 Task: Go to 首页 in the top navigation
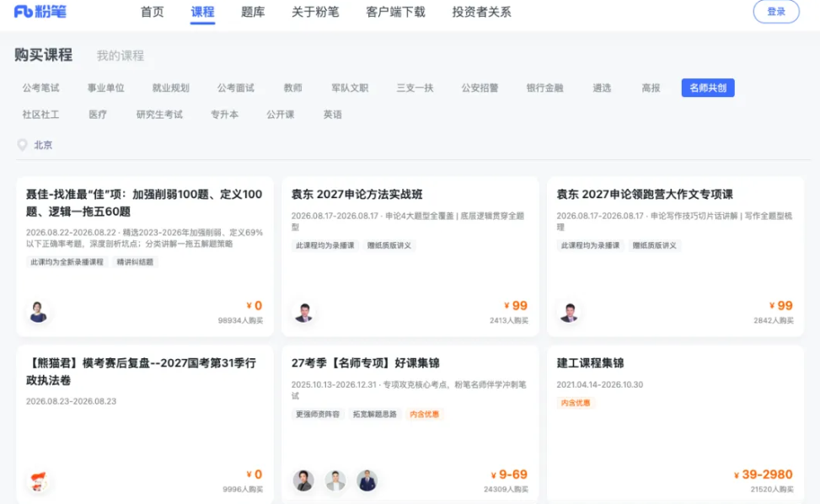coord(153,12)
